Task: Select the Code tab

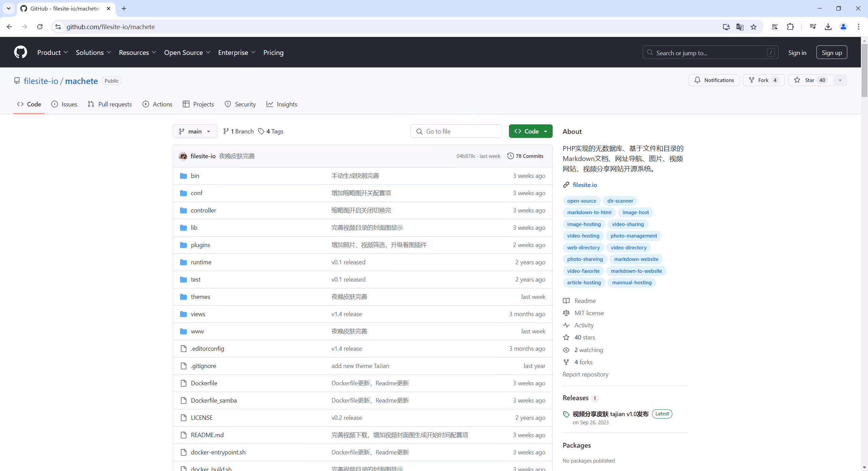Action: 29,104
